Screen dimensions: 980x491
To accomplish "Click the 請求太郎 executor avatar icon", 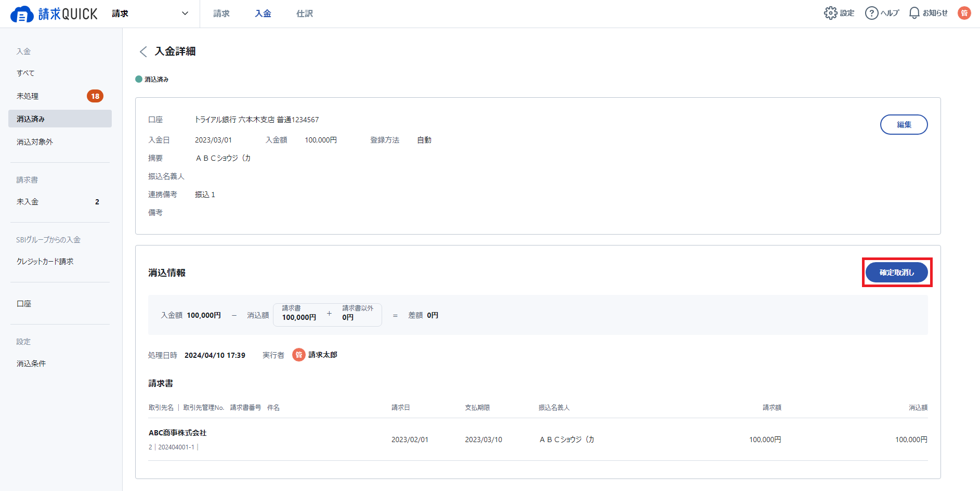I will [299, 355].
